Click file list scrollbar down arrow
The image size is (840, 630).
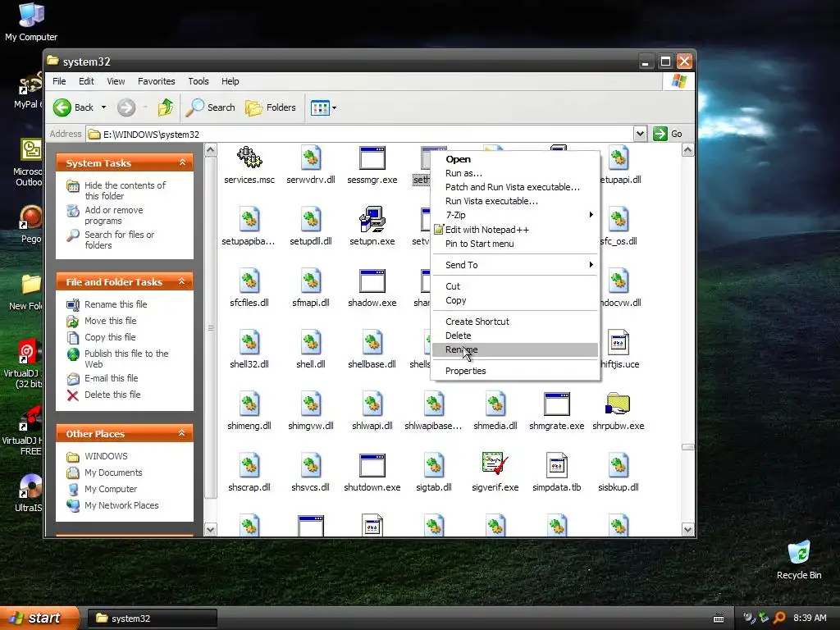pos(688,529)
